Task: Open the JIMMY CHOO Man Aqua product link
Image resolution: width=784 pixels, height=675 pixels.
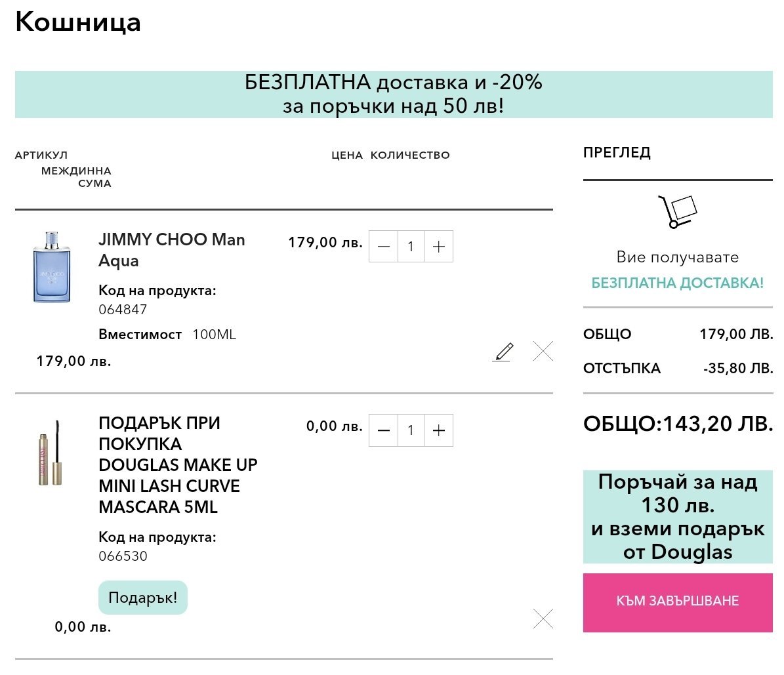Action: click(171, 250)
